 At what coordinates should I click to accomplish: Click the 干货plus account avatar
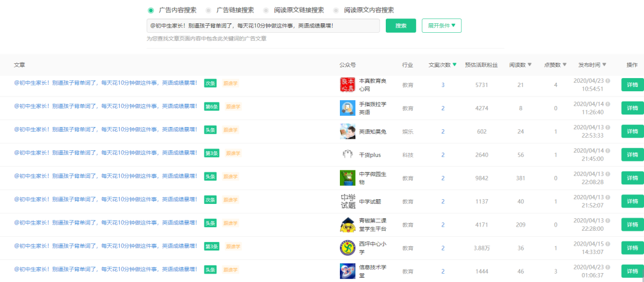point(348,154)
